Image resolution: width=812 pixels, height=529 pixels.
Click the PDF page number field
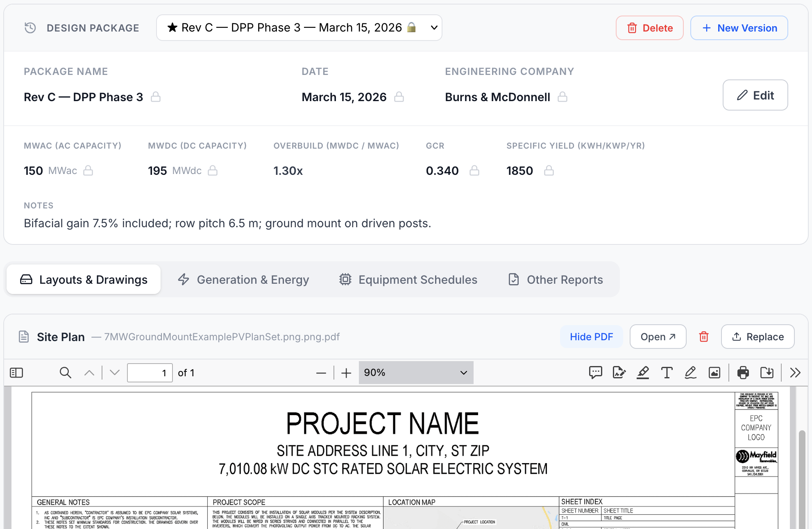tap(150, 373)
